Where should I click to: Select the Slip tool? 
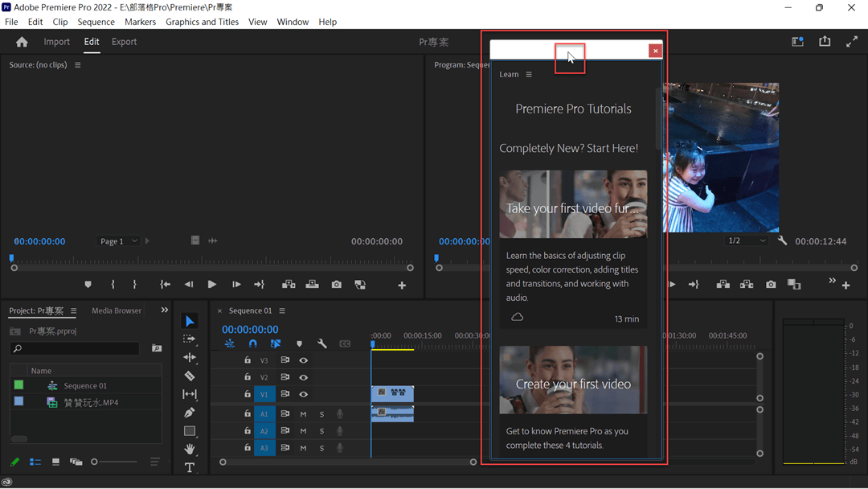190,394
